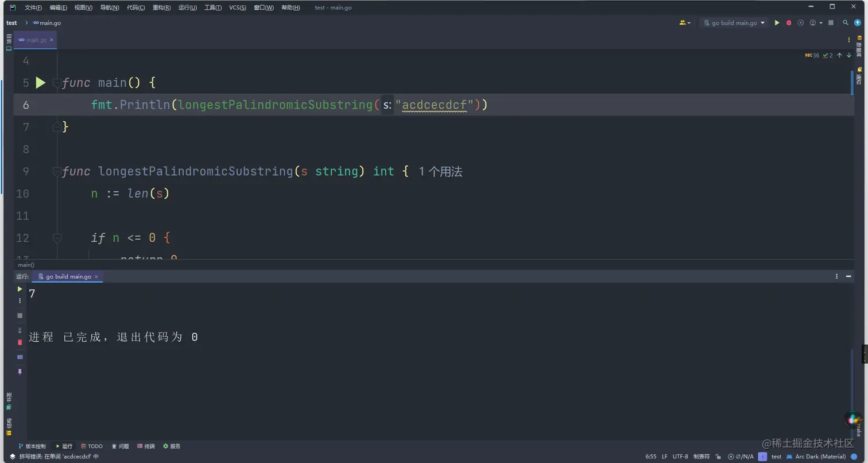Hide the Run tool window with minimize dash

pos(849,276)
